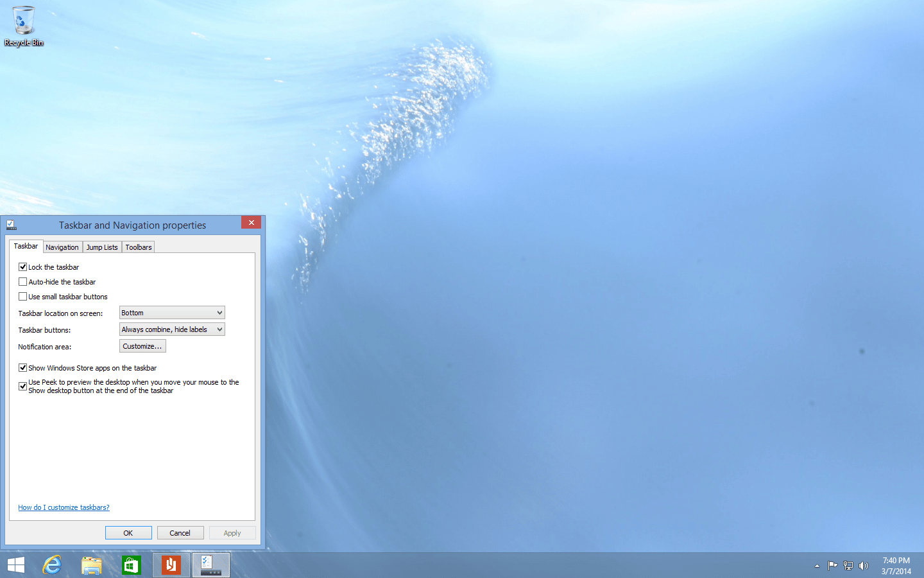Click the Taskbar buttons label
The height and width of the screenshot is (578, 924).
[44, 330]
